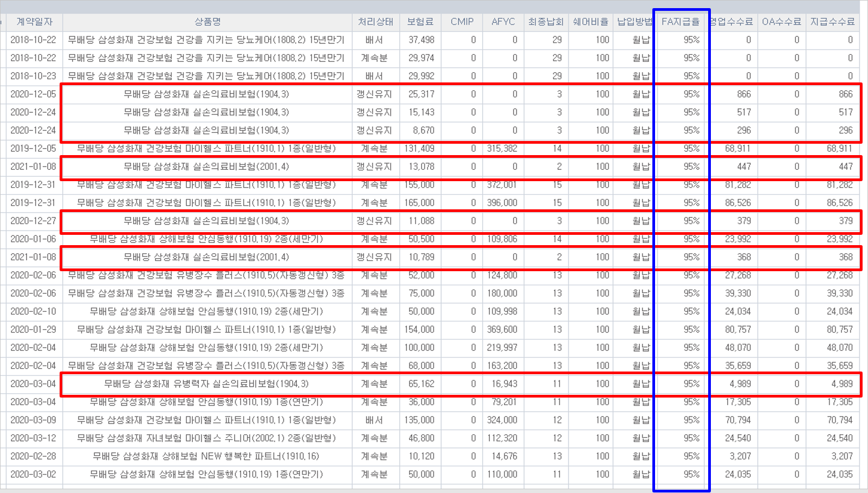Click the 2020-01-29 date cell
The width and height of the screenshot is (868, 493).
(x=33, y=330)
